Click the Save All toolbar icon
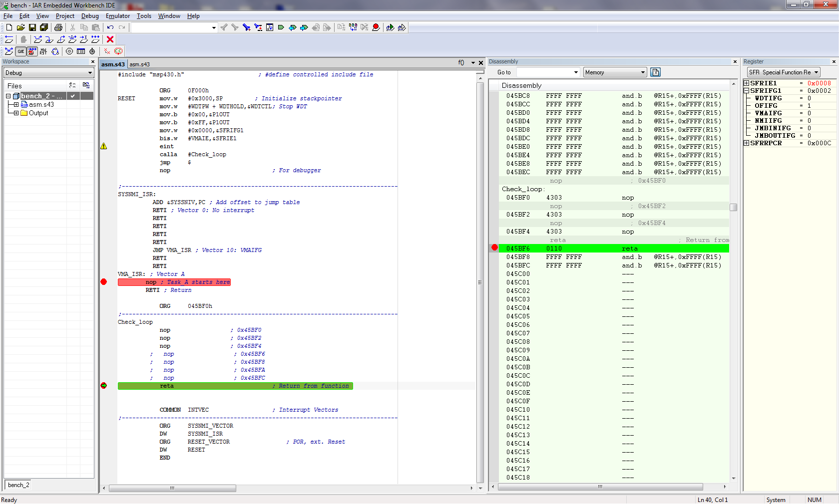 [44, 27]
